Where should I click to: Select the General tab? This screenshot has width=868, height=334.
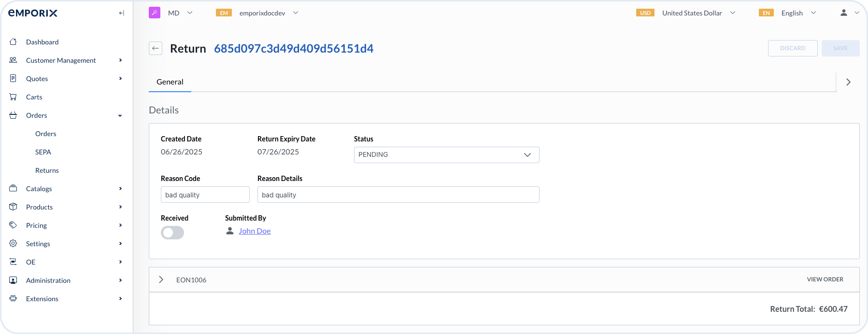pyautogui.click(x=170, y=82)
